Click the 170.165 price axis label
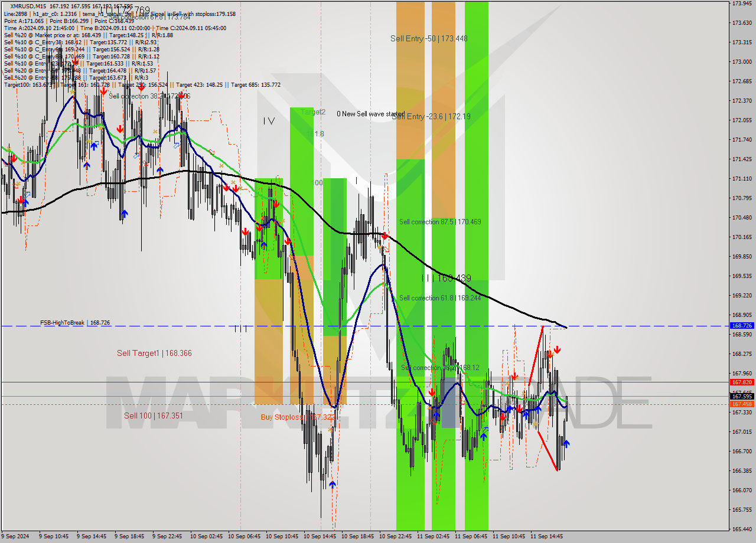 click(x=742, y=237)
